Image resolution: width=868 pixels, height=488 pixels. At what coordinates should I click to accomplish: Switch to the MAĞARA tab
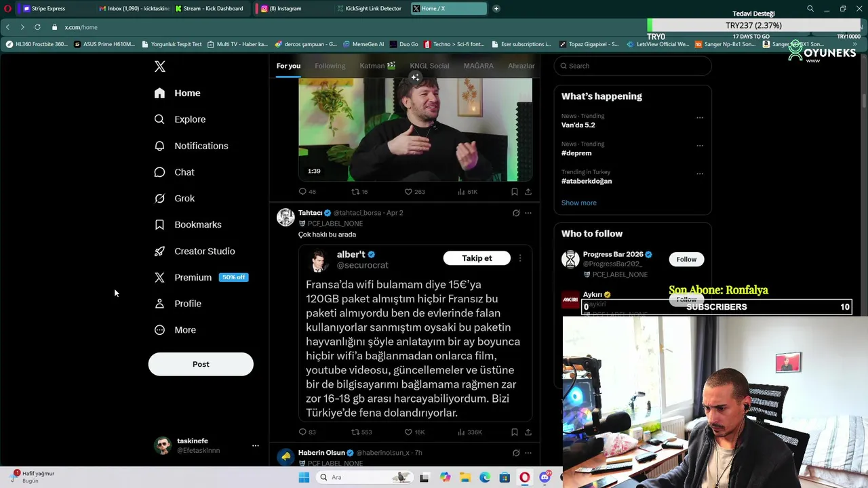[478, 66]
